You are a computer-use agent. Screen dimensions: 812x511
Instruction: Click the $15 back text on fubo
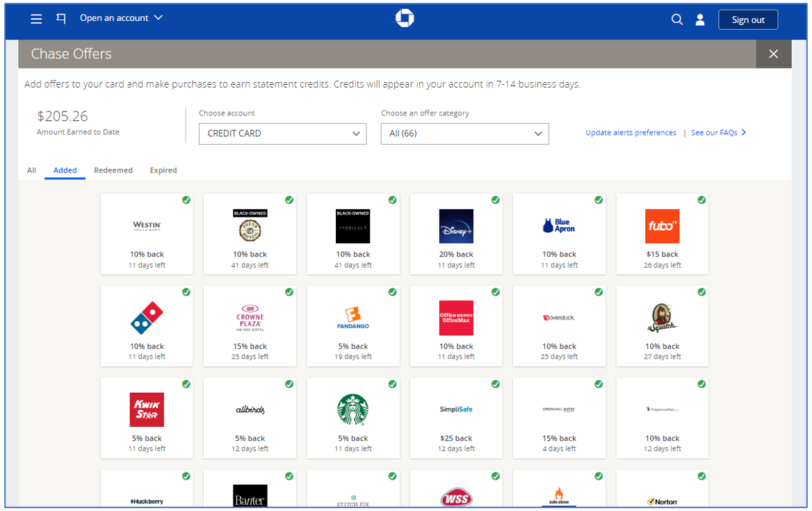pyautogui.click(x=662, y=254)
